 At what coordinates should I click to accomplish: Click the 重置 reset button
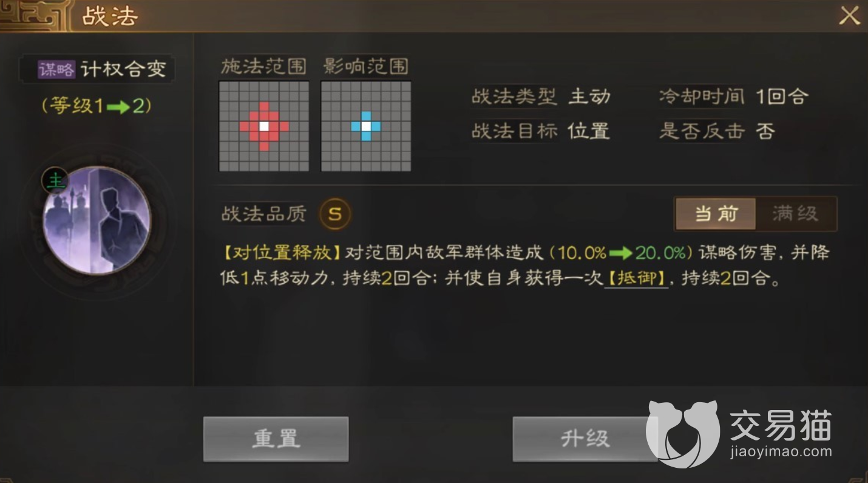tap(276, 439)
